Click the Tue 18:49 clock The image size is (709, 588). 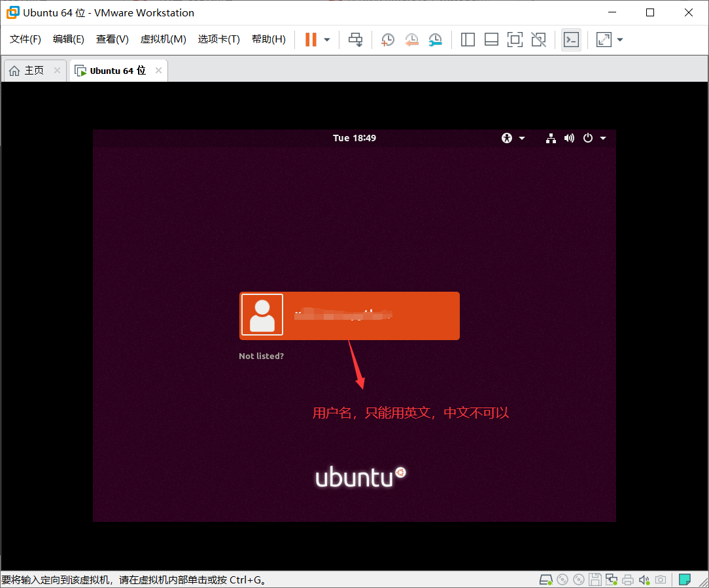354,138
